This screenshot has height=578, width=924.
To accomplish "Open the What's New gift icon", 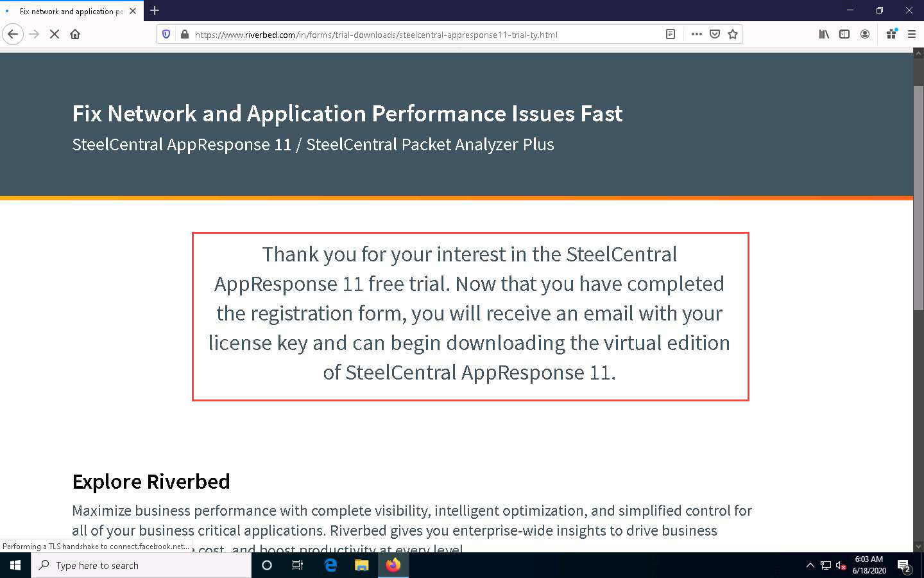I will tap(891, 35).
